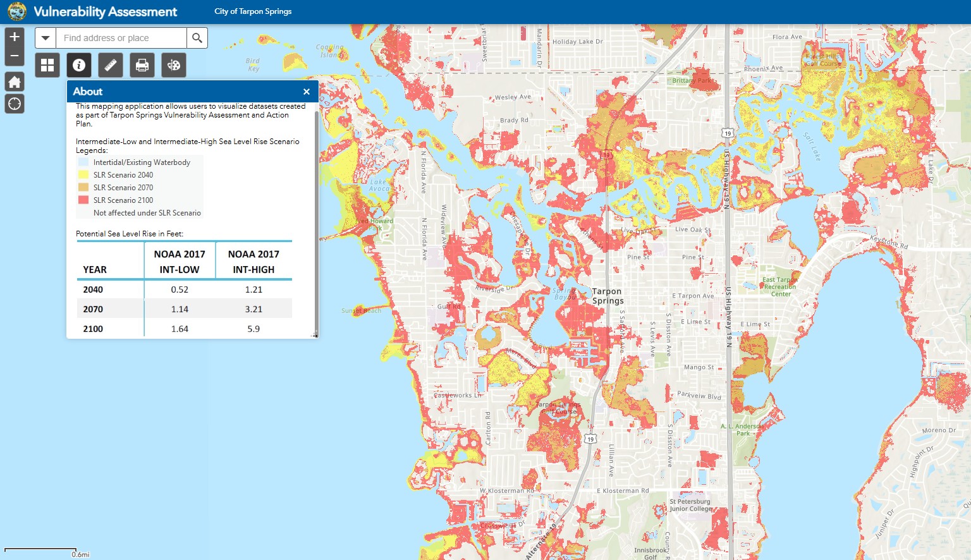Click the A. L. Anderson Park label
Screen dimensions: 971x560
(x=743, y=430)
